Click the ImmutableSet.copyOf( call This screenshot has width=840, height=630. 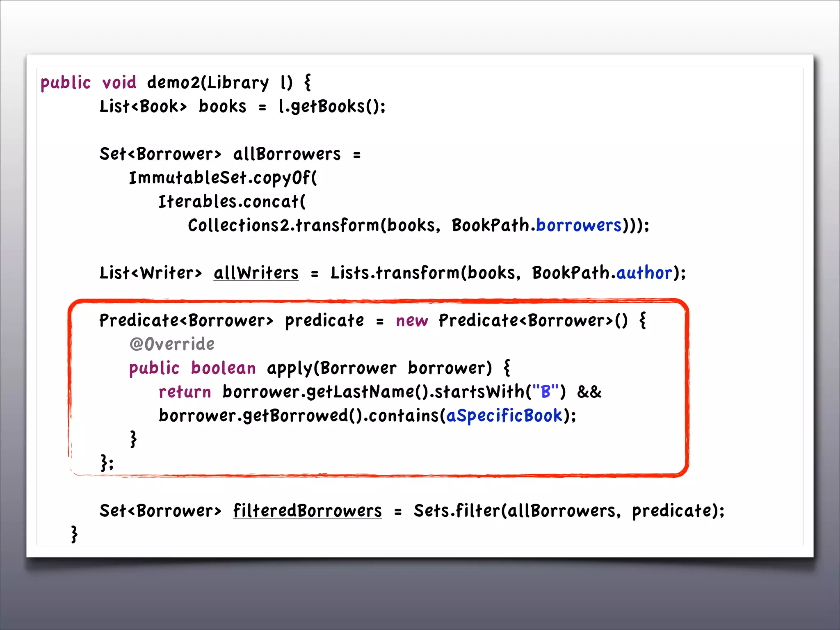click(x=223, y=178)
